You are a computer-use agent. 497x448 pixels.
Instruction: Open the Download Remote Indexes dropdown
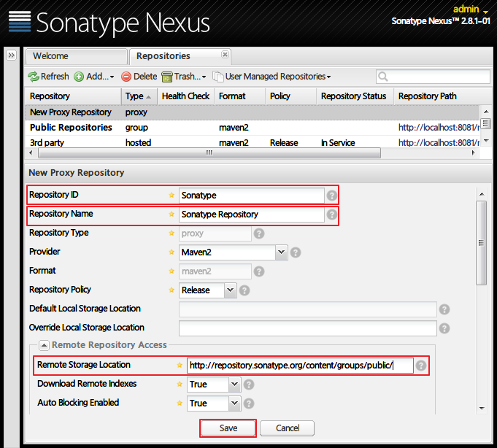point(234,385)
